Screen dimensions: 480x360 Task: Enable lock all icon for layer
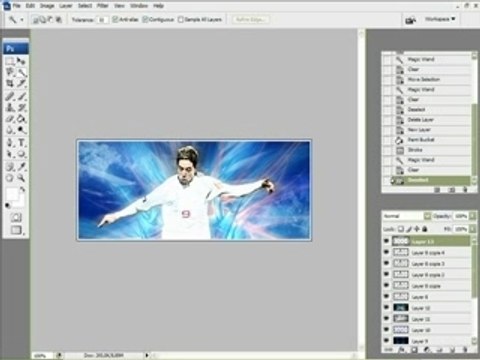click(425, 229)
